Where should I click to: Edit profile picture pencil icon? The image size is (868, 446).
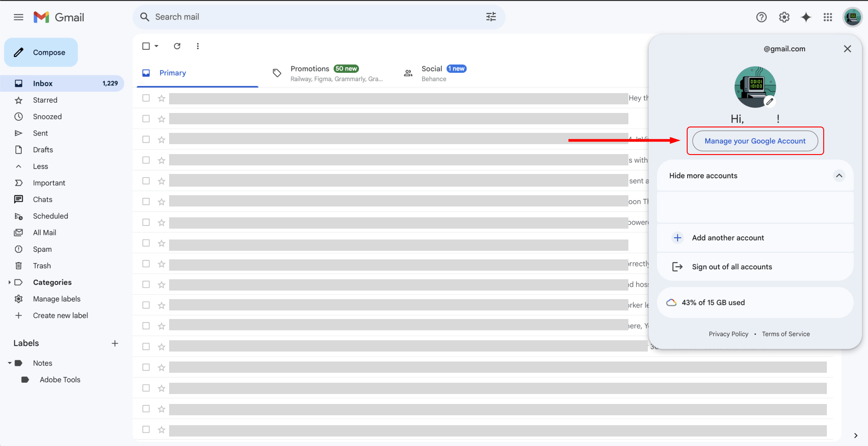pos(769,102)
